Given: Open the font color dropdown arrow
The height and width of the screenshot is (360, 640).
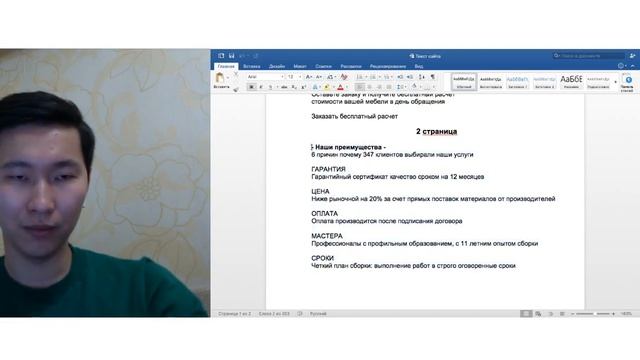Looking at the screenshot, I should pos(347,87).
